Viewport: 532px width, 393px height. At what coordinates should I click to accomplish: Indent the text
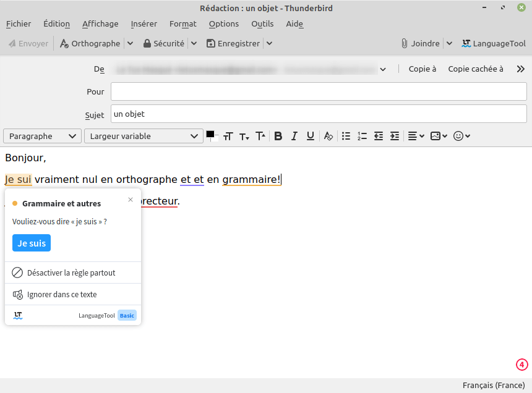[394, 136]
